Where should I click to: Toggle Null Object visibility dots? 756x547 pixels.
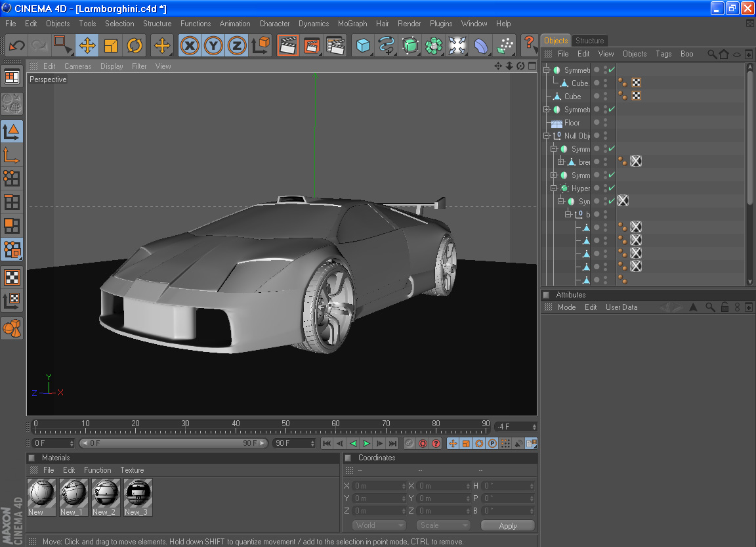pyautogui.click(x=606, y=136)
